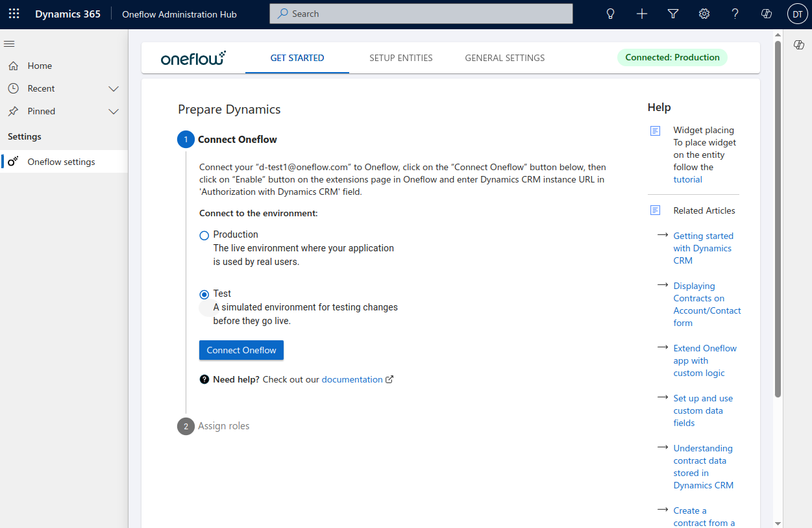Click the Pinned pin icon
812x528 pixels.
pyautogui.click(x=13, y=111)
